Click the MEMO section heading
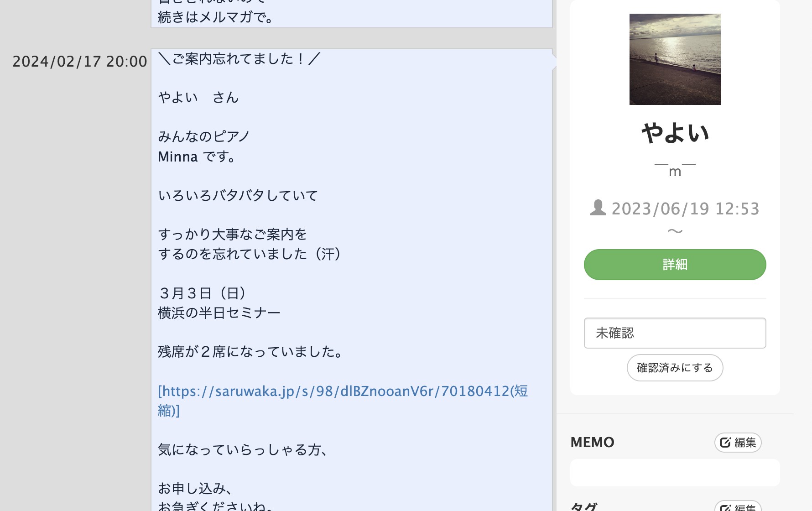812x511 pixels. tap(592, 442)
